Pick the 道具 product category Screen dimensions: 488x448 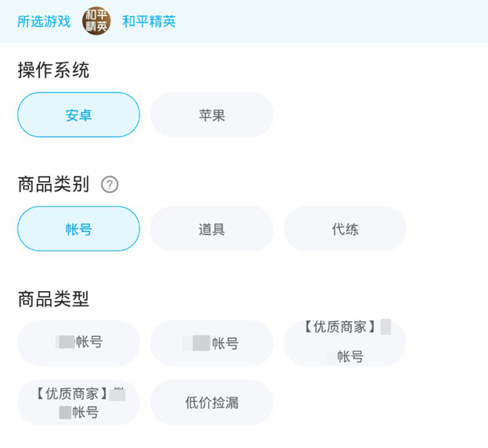point(211,229)
